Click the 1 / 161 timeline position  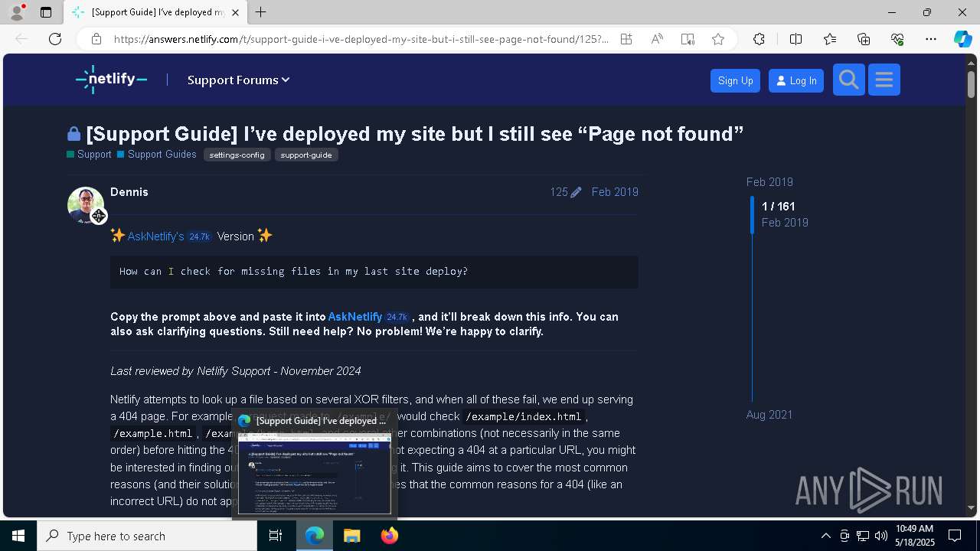(x=778, y=207)
